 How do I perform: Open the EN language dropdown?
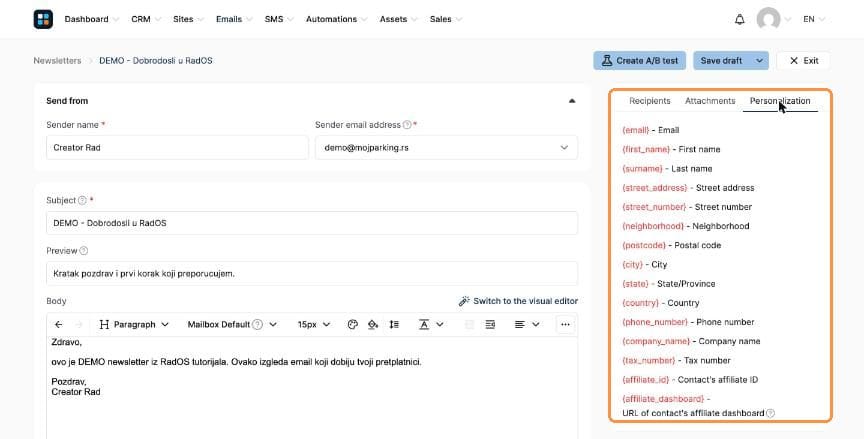point(814,19)
